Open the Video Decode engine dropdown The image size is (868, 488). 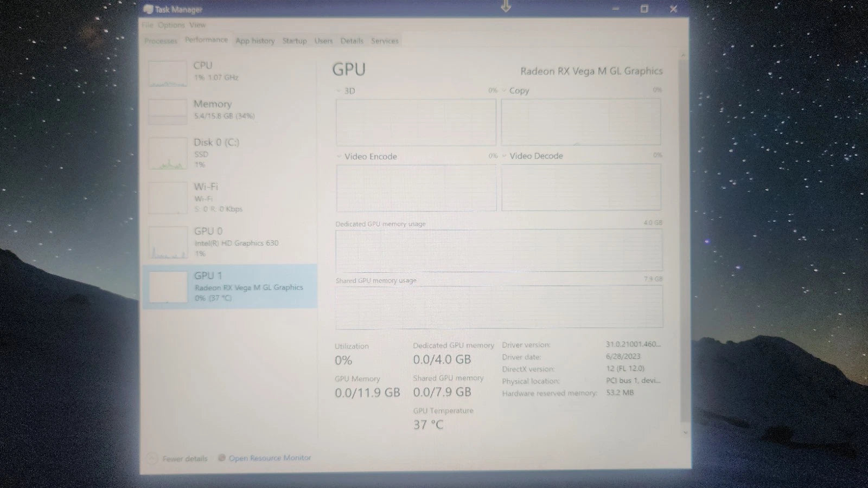coord(504,156)
